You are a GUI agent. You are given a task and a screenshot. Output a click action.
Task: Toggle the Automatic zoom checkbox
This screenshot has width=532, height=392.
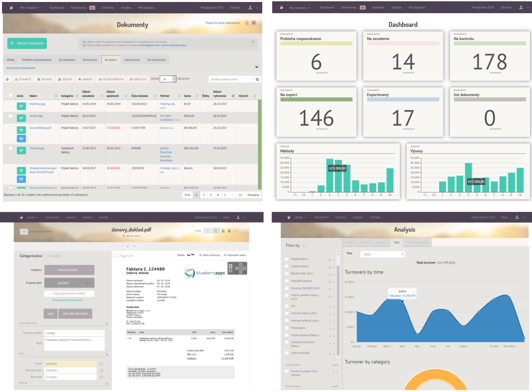pyautogui.click(x=225, y=255)
